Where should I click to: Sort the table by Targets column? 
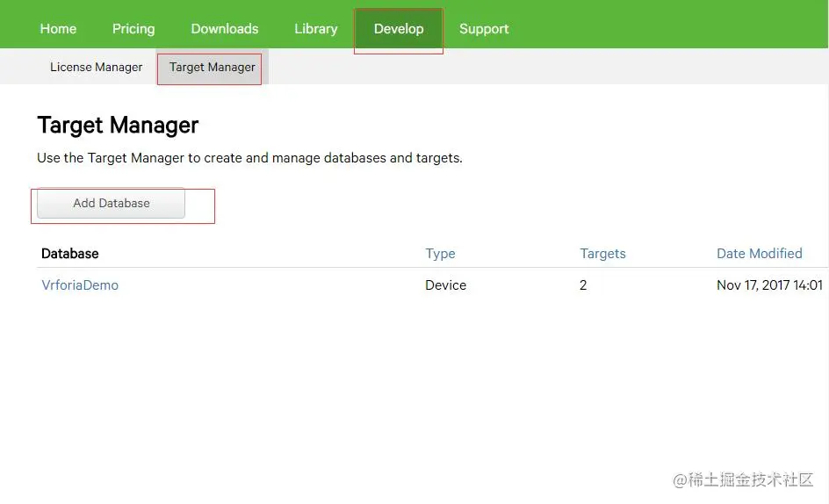602,254
